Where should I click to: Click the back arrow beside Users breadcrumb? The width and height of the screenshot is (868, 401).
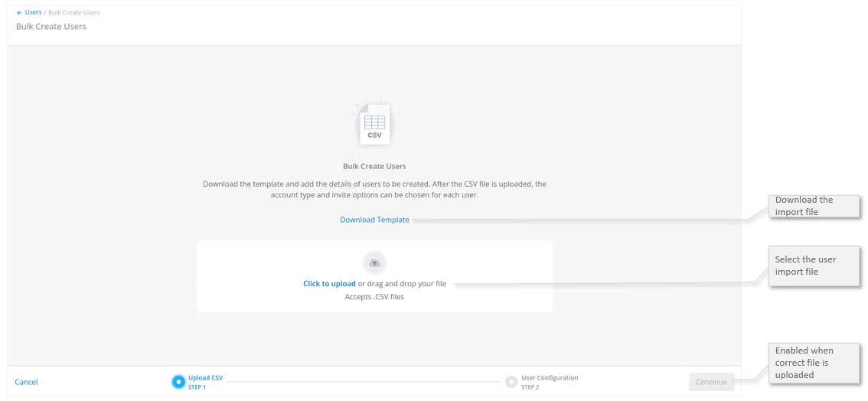(x=19, y=13)
